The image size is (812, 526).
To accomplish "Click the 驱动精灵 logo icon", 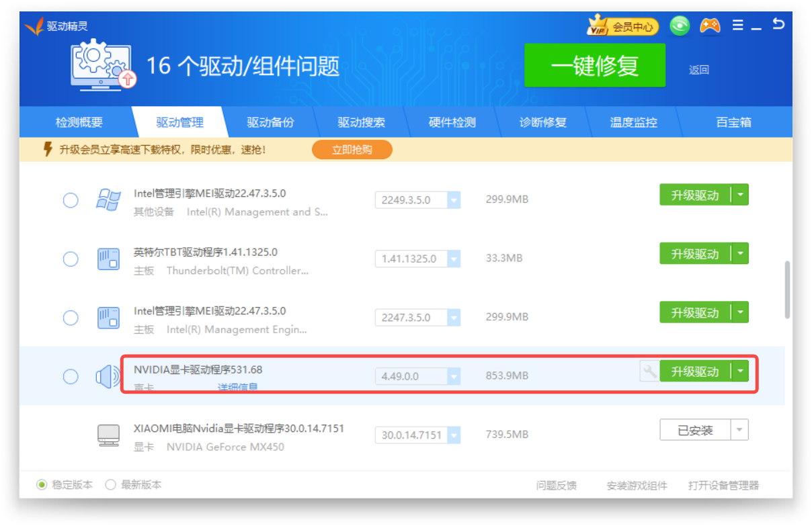I will point(34,27).
